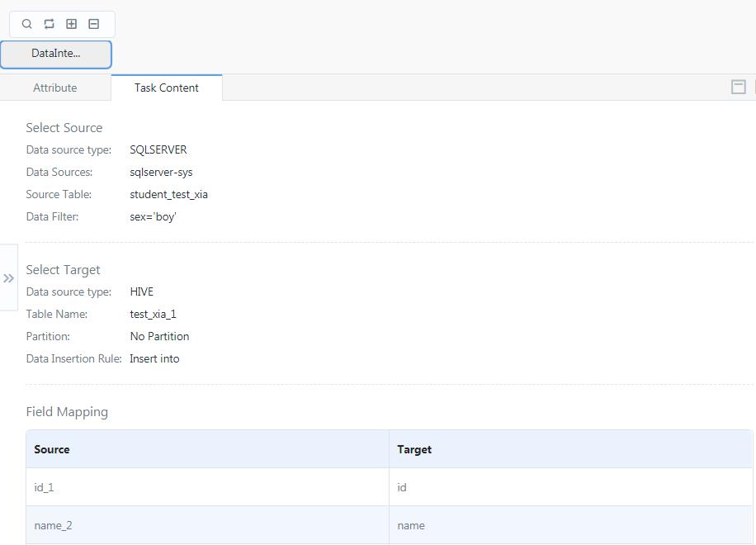Click the refresh icon in the toolbar
This screenshot has width=756, height=545.
(x=49, y=24)
